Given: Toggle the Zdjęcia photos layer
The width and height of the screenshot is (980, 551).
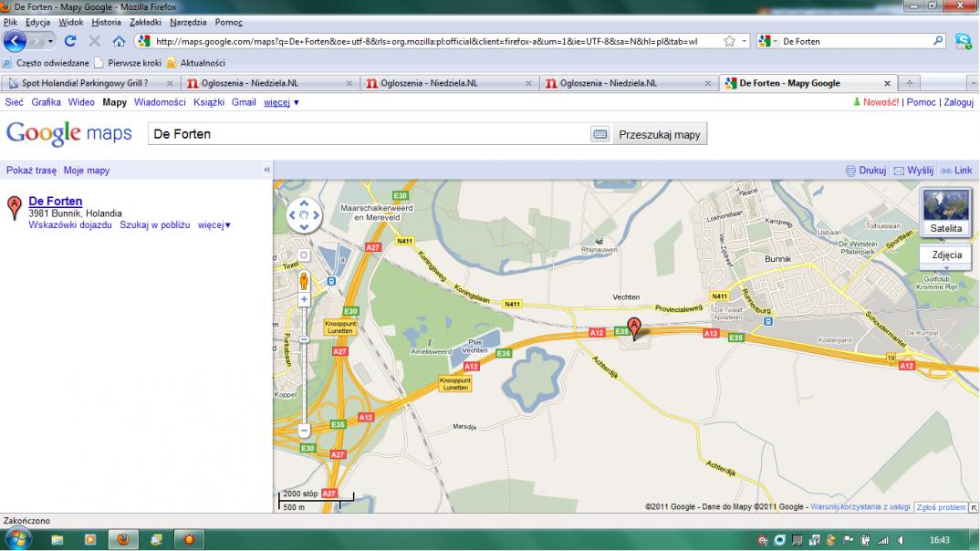Looking at the screenshot, I should click(x=946, y=255).
